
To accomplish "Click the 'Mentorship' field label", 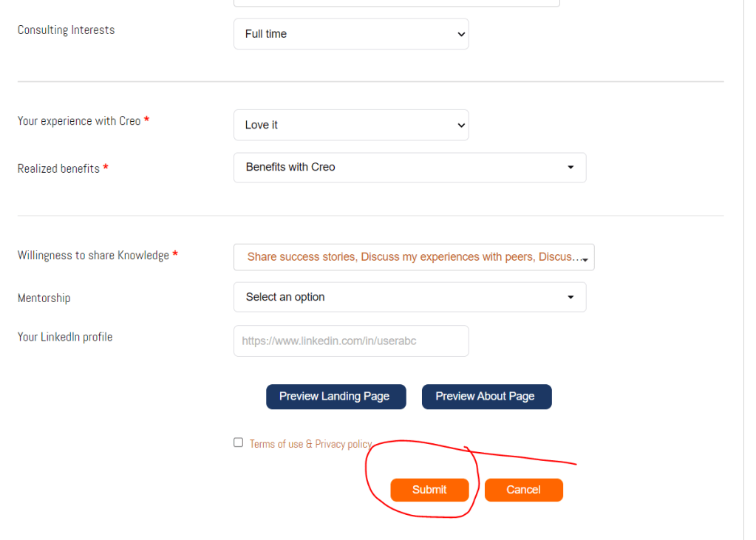I will [x=44, y=298].
